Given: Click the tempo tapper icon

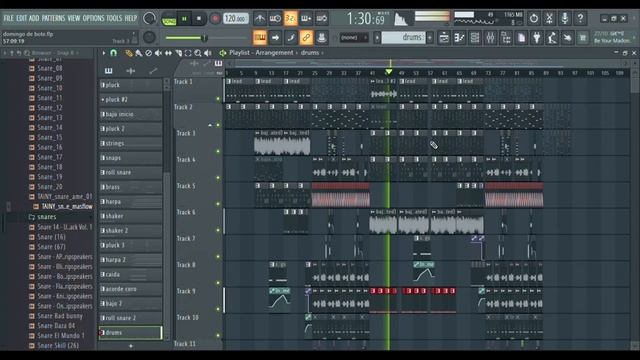Looking at the screenshot, I should click(x=552, y=38).
